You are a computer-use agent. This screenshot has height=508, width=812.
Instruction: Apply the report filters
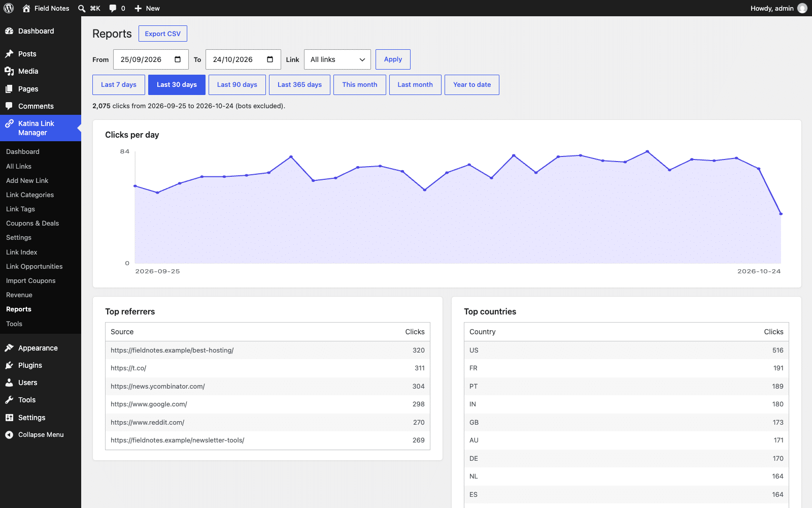[x=393, y=59]
